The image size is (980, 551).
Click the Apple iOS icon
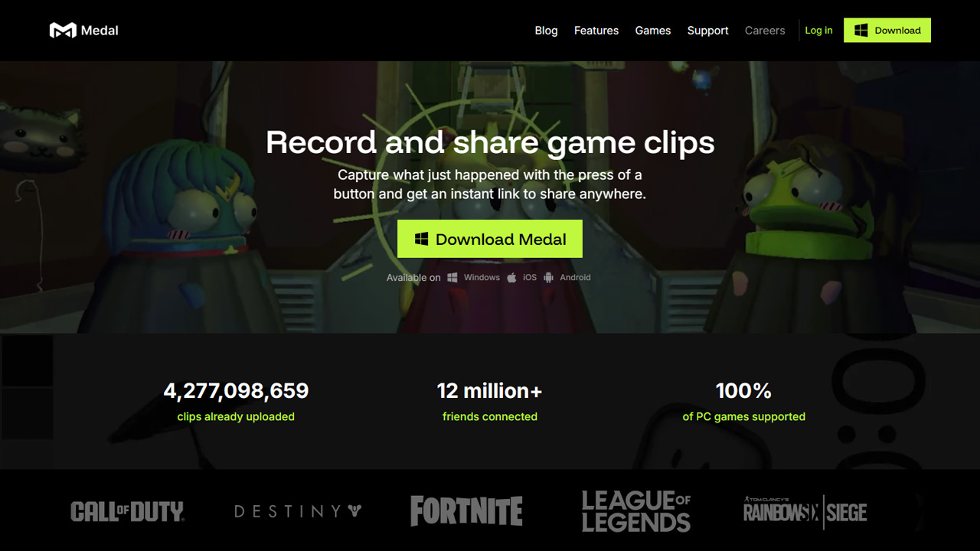coord(511,278)
